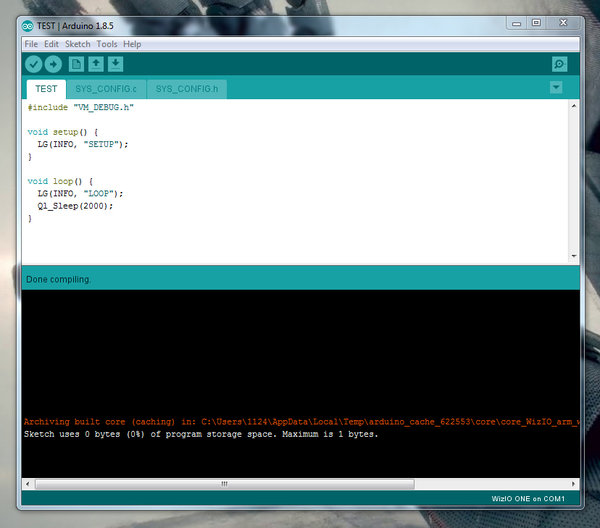Click console scrollbar left arrow
This screenshot has width=600, height=528.
point(28,484)
